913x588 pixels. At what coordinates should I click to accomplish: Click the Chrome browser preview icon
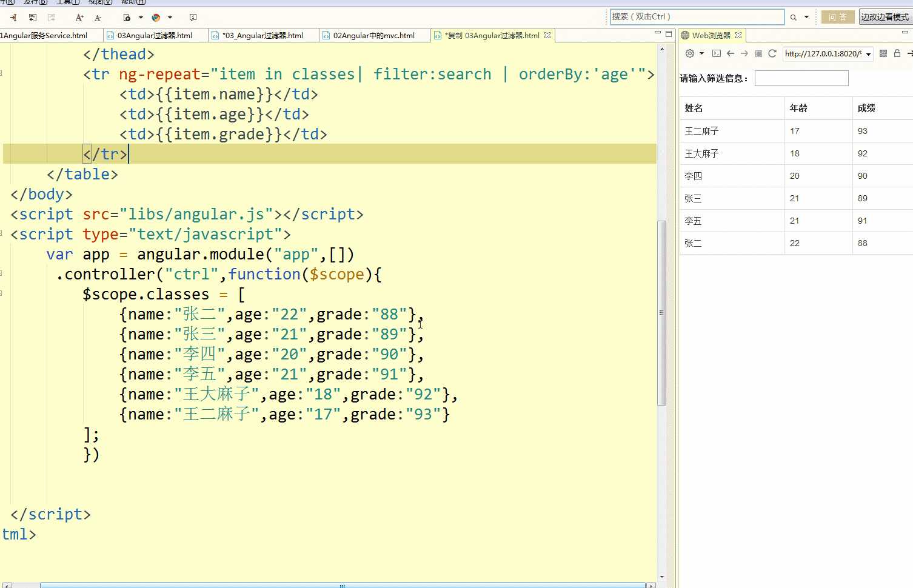point(156,18)
